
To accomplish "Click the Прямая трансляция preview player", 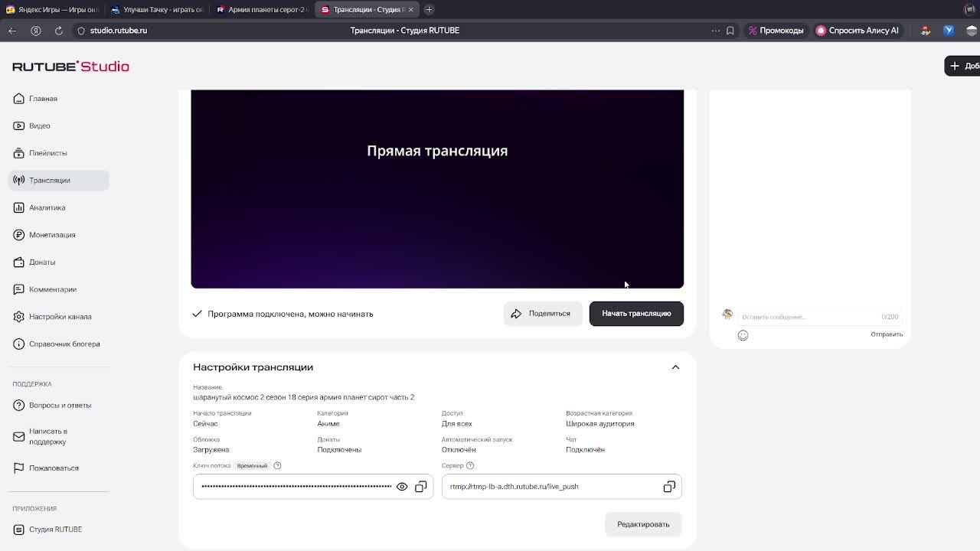I will click(x=437, y=189).
